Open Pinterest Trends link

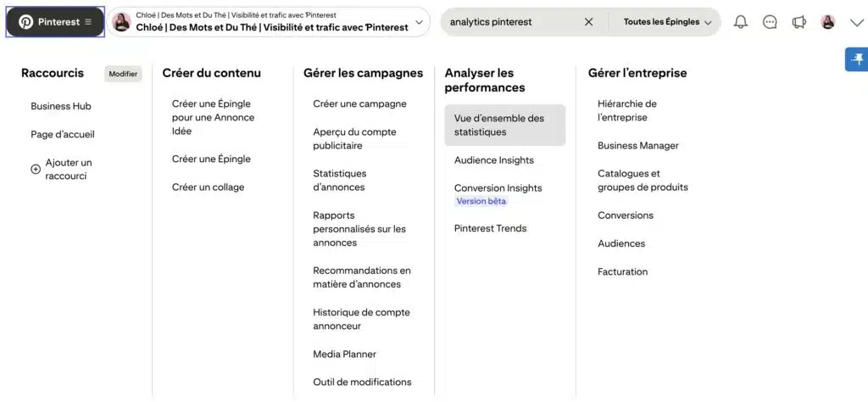(490, 228)
